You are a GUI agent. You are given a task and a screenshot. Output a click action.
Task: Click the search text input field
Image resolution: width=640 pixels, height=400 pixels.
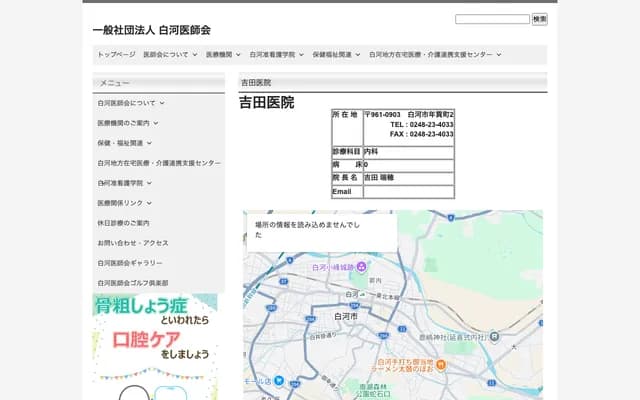click(x=491, y=19)
